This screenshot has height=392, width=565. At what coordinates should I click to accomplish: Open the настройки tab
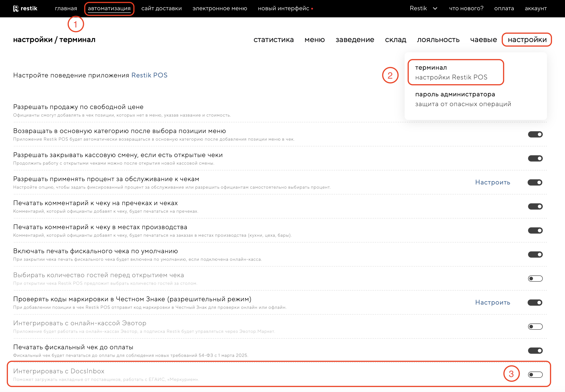tap(527, 40)
